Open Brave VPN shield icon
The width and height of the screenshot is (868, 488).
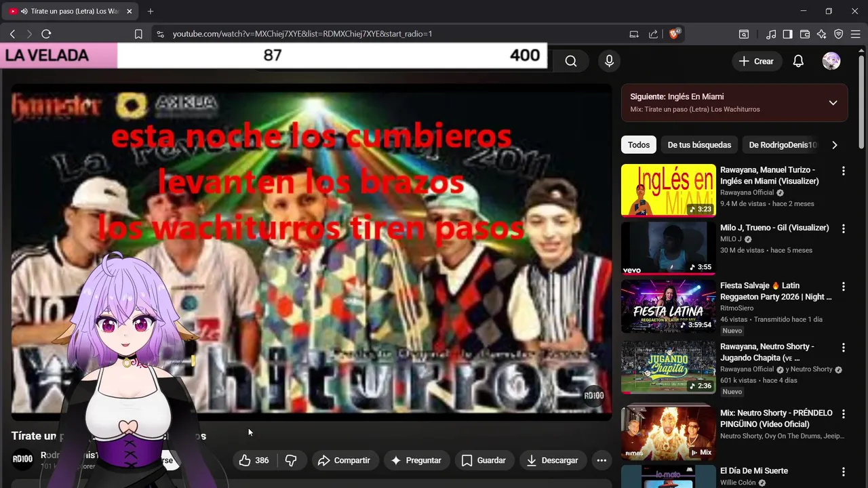pos(839,34)
